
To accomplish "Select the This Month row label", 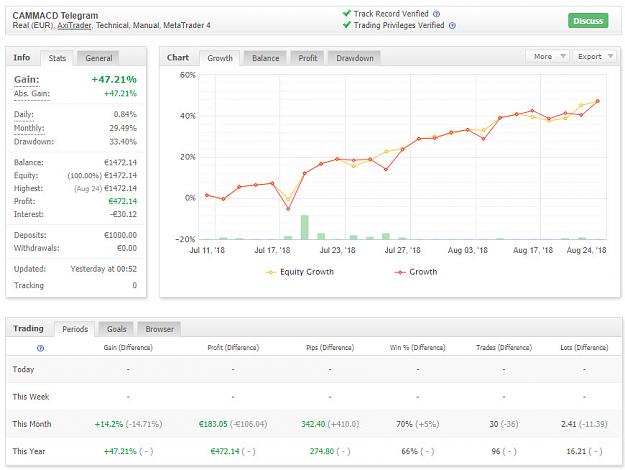I will [32, 424].
